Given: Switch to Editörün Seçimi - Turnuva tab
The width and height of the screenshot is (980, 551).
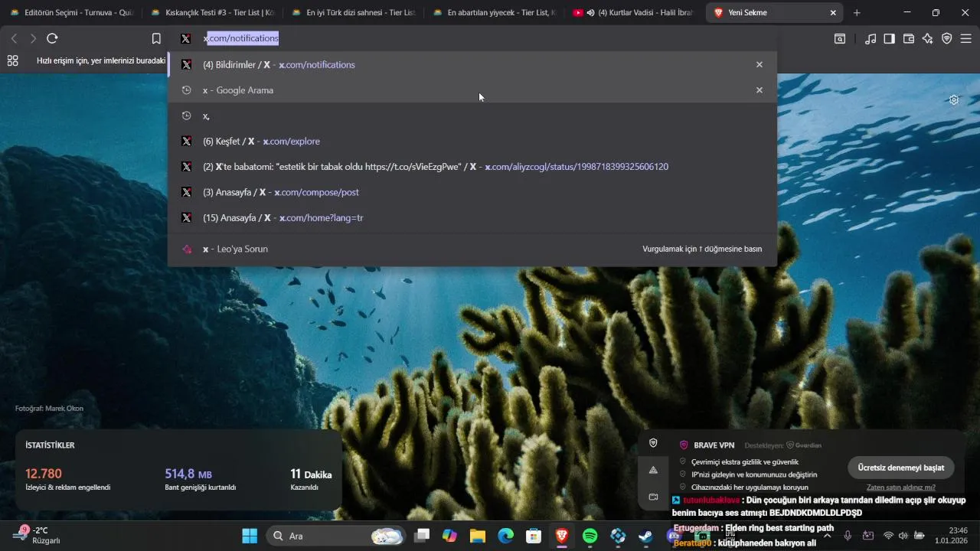Looking at the screenshot, I should [71, 12].
